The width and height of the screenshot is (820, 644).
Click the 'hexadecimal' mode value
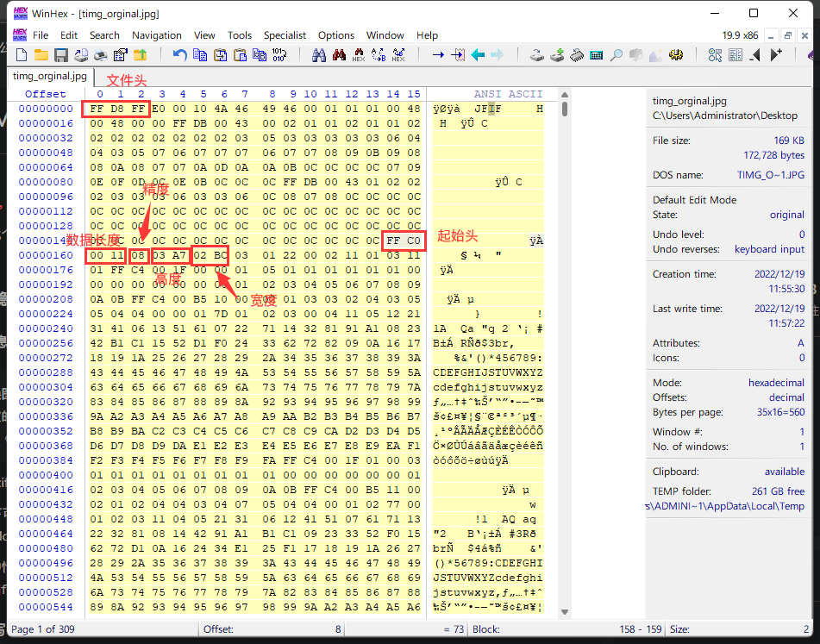(x=776, y=383)
